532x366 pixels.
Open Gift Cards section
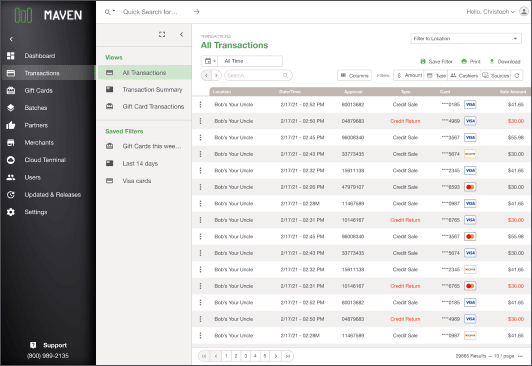(38, 91)
